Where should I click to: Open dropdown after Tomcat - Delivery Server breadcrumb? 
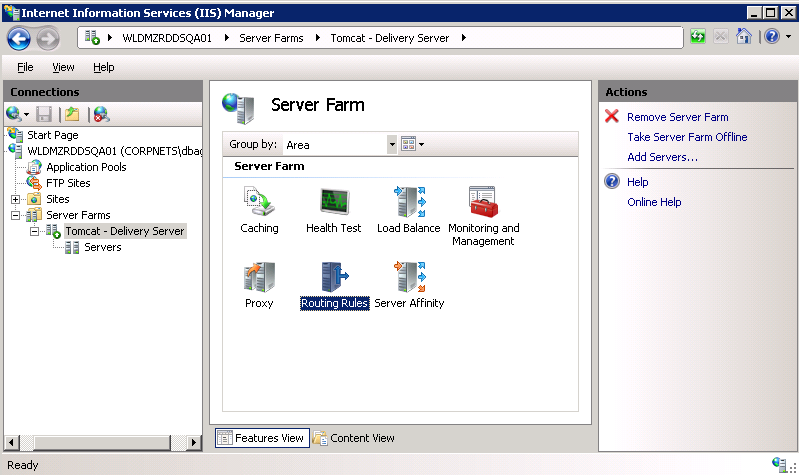tap(464, 38)
